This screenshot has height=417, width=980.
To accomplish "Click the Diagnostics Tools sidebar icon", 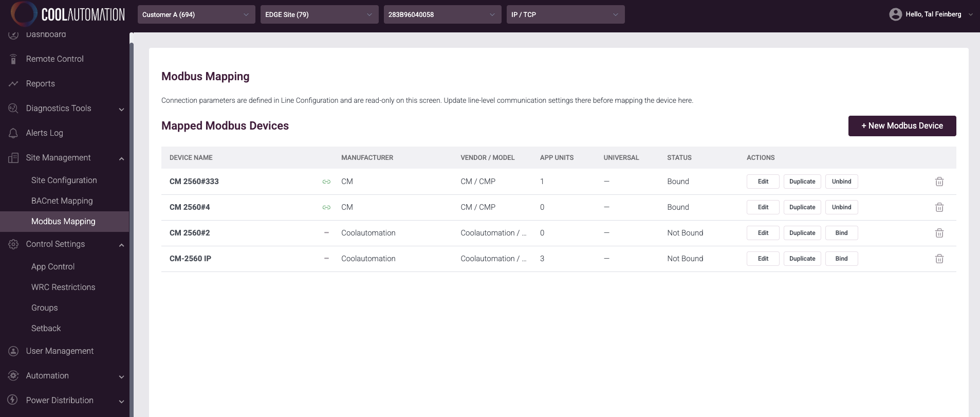I will pyautogui.click(x=13, y=108).
